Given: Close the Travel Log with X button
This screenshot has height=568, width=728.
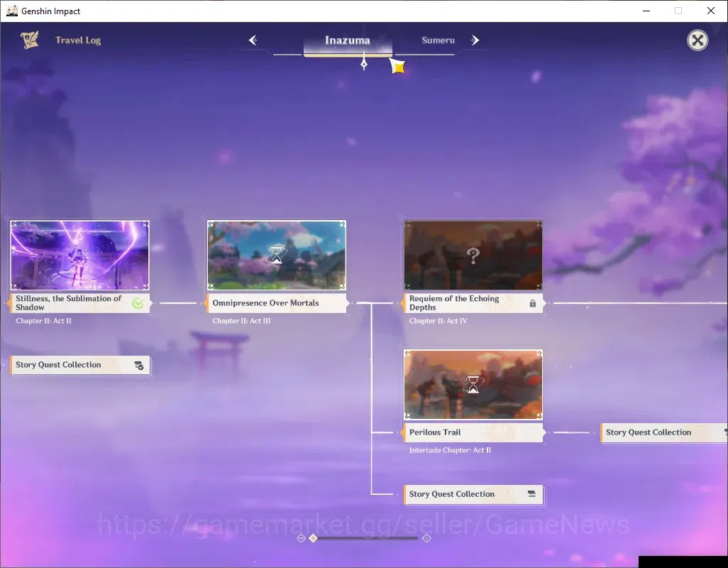Looking at the screenshot, I should pyautogui.click(x=697, y=40).
